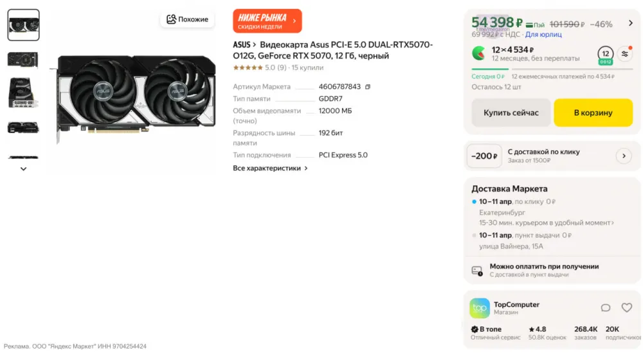Expand more thumbnails with down chevron
Screen dimensions: 643x364
coord(23,169)
